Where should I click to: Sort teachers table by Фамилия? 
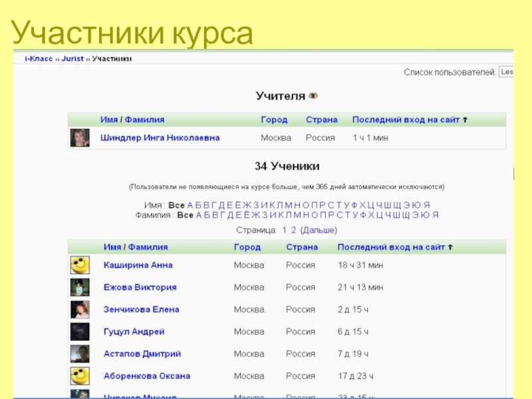tap(144, 120)
